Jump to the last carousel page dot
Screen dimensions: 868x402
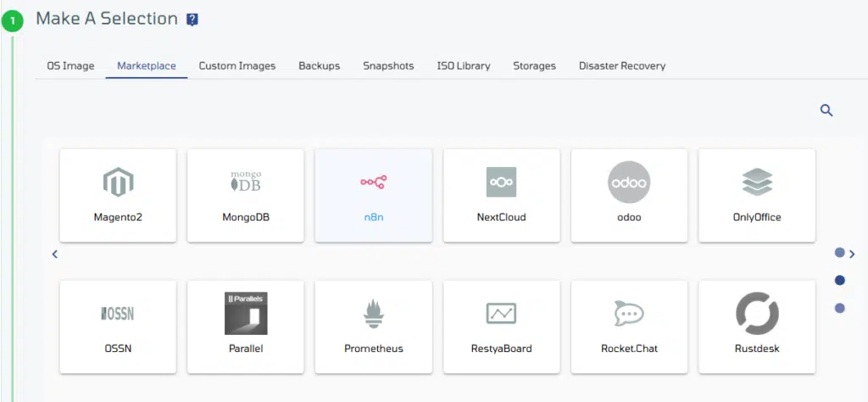(x=839, y=308)
